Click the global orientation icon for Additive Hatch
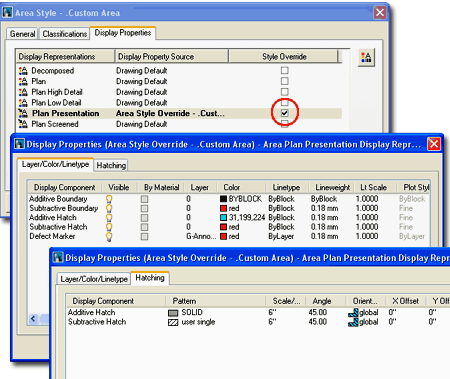This screenshot has width=450, height=379. click(353, 313)
